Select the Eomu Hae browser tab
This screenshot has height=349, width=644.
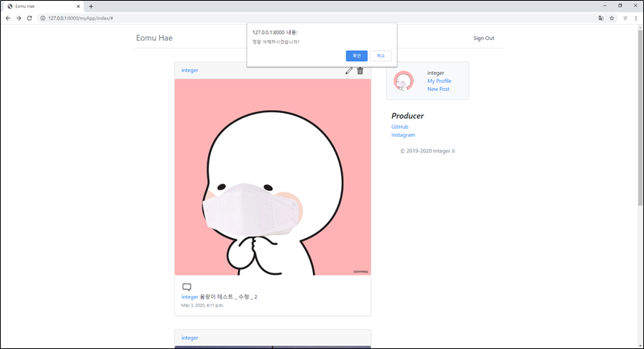(43, 6)
